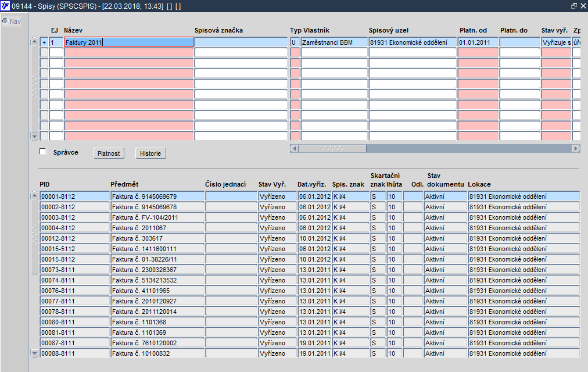The height and width of the screenshot is (372, 588).
Task: Click Faktura č. 1101369 subject cell
Action: [157, 332]
